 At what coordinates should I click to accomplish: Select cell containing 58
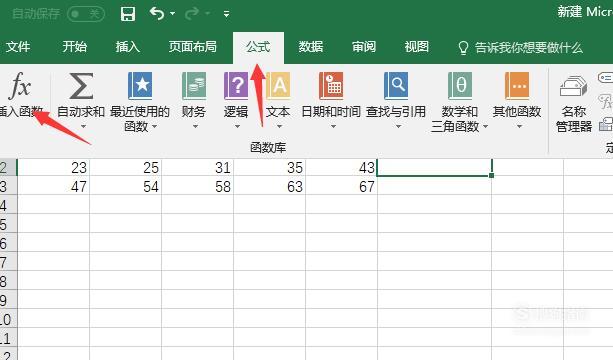[197, 186]
